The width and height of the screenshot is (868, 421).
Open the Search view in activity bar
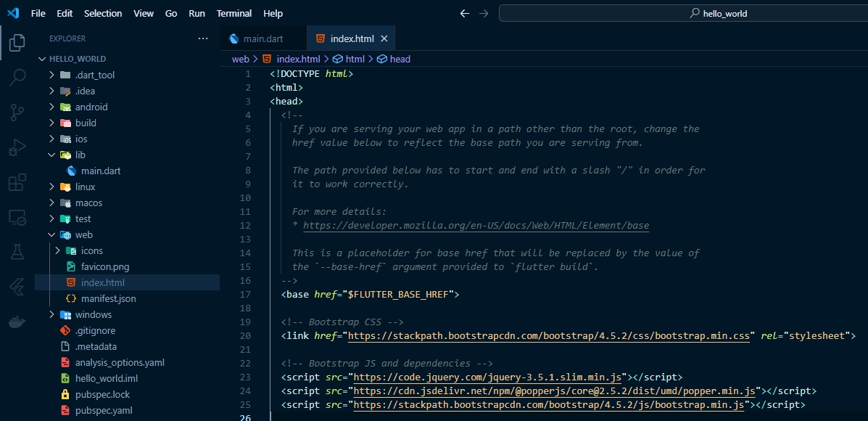tap(17, 78)
